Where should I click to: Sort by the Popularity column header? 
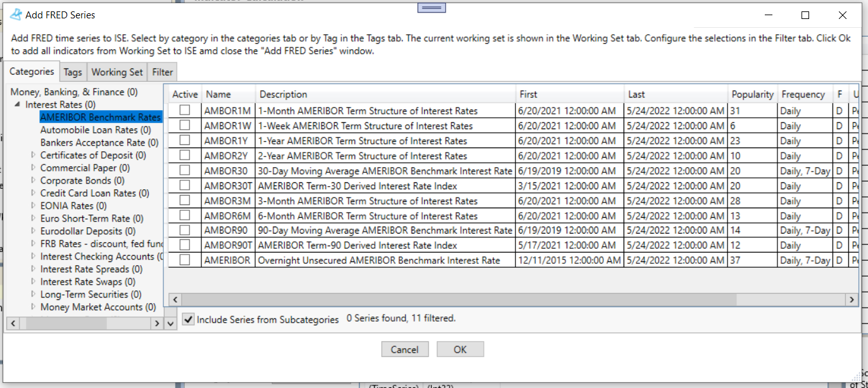click(x=753, y=94)
